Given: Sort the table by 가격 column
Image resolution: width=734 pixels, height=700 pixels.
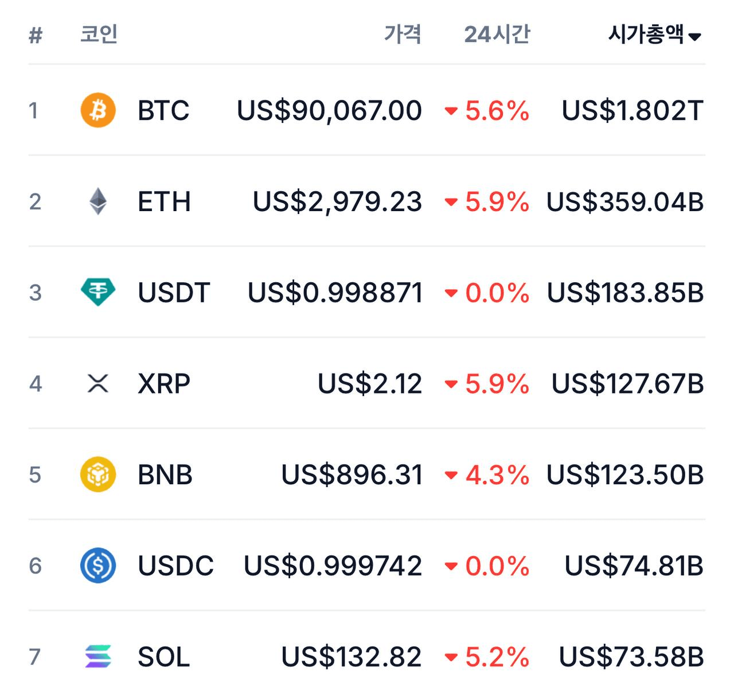Looking at the screenshot, I should pyautogui.click(x=403, y=34).
